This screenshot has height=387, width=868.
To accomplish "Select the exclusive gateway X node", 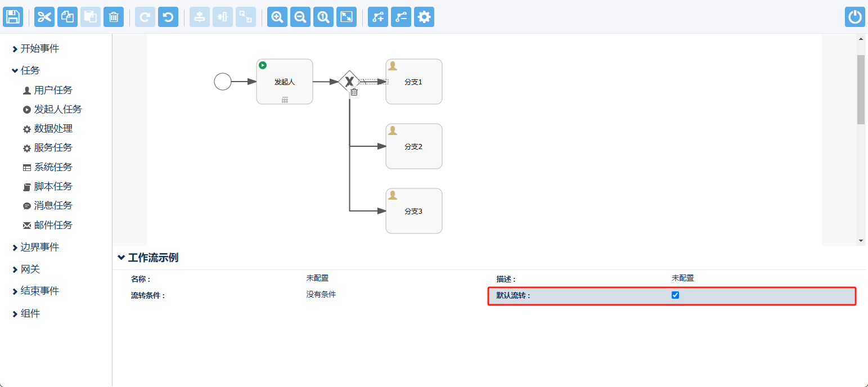I will point(349,81).
